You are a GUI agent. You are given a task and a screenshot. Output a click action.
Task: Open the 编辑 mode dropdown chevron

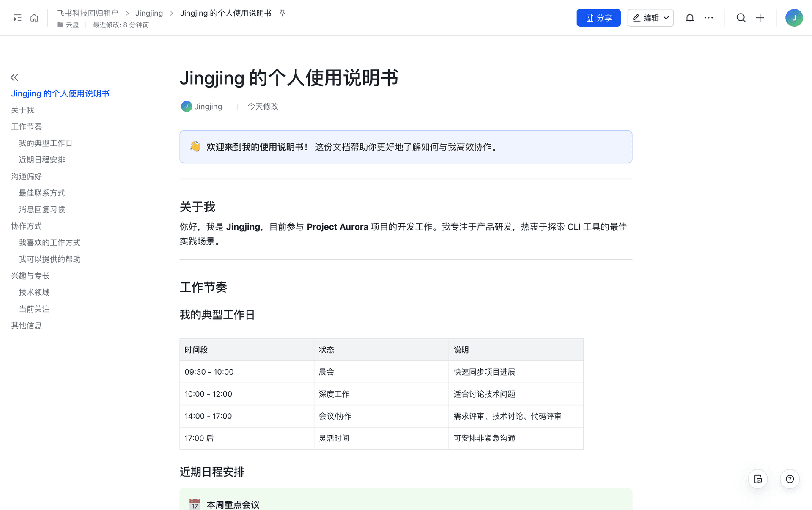pyautogui.click(x=665, y=18)
